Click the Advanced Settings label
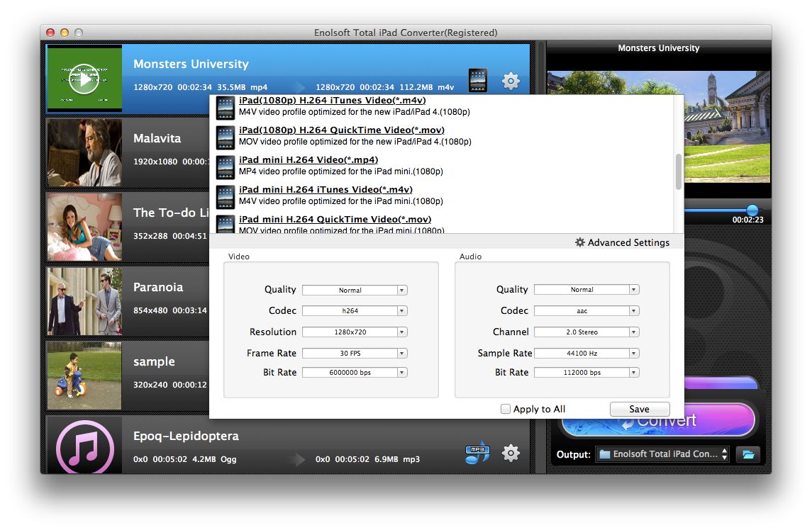This screenshot has height=530, width=812. click(628, 242)
